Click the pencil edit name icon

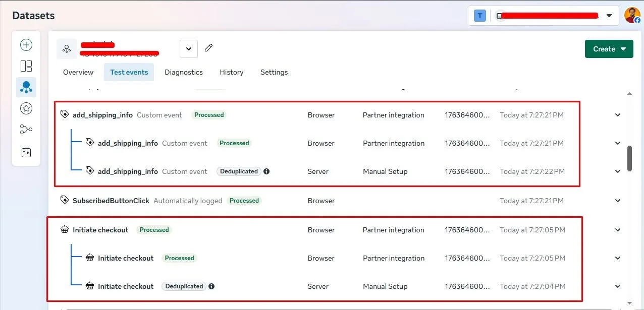coord(208,48)
